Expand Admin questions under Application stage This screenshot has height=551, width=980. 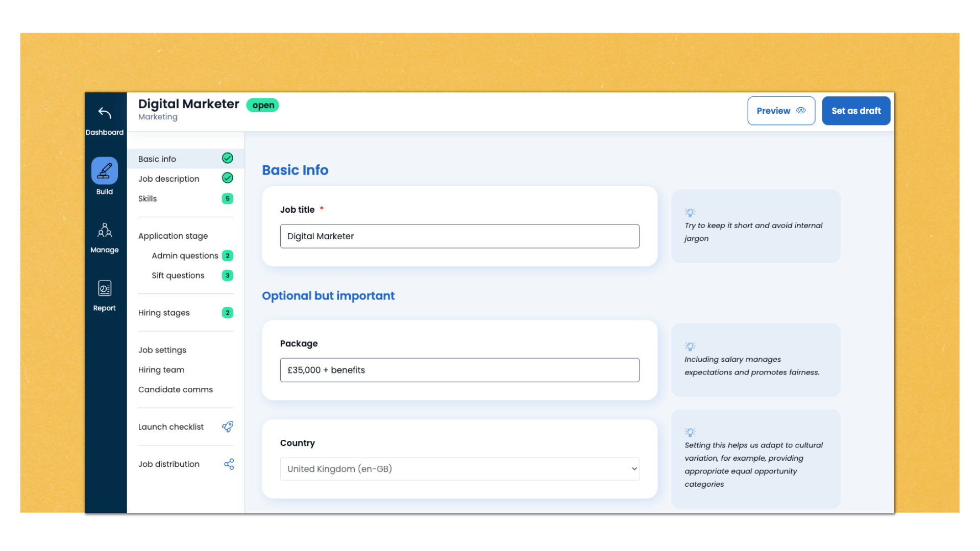184,256
